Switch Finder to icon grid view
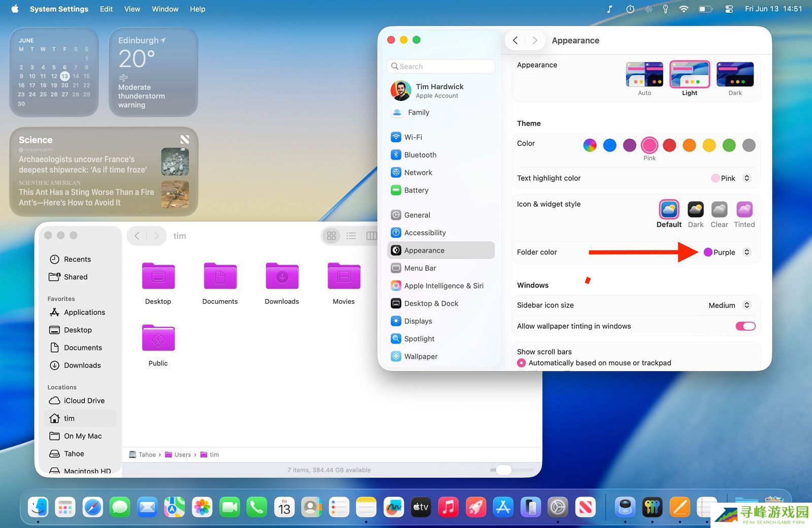The image size is (812, 528). (x=331, y=236)
